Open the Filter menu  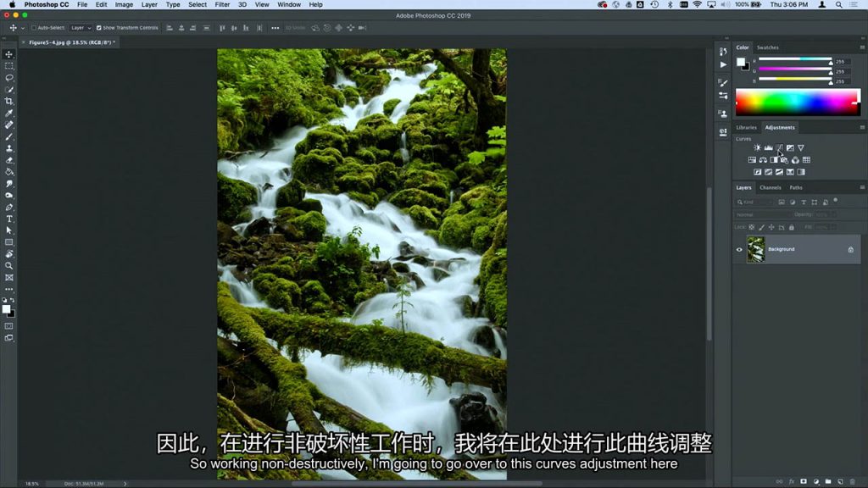[222, 4]
